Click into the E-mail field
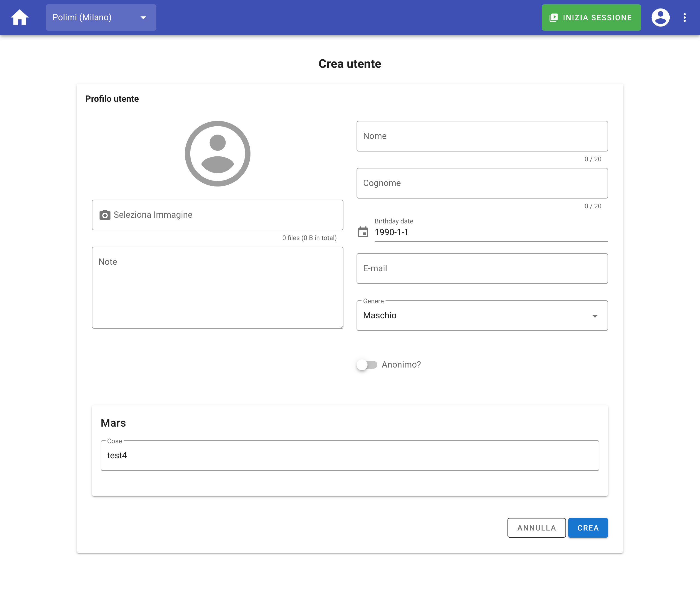Viewport: 700px width, 612px height. [482, 269]
